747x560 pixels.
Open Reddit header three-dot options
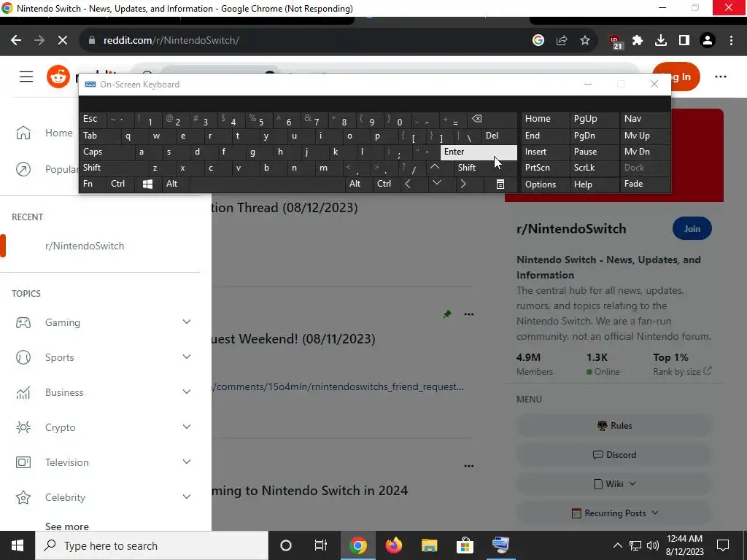(x=720, y=77)
